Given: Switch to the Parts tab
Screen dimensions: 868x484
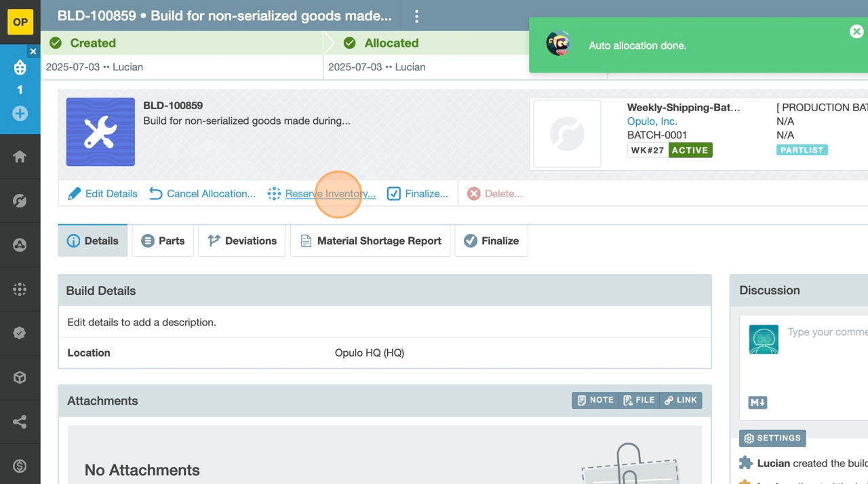Looking at the screenshot, I should (163, 241).
